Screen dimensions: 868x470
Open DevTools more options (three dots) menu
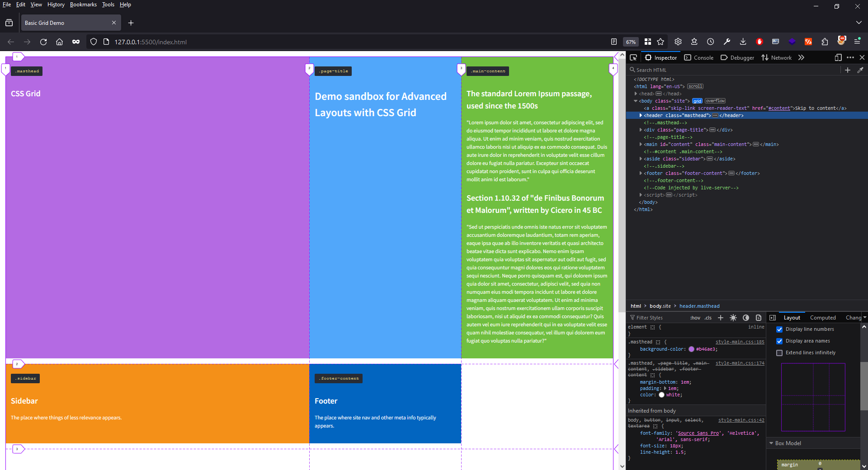coord(850,57)
